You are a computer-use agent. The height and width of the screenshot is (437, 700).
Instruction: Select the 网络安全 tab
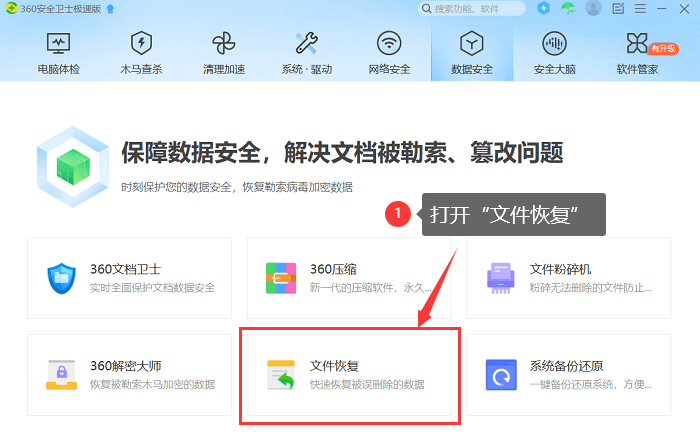tap(389, 53)
